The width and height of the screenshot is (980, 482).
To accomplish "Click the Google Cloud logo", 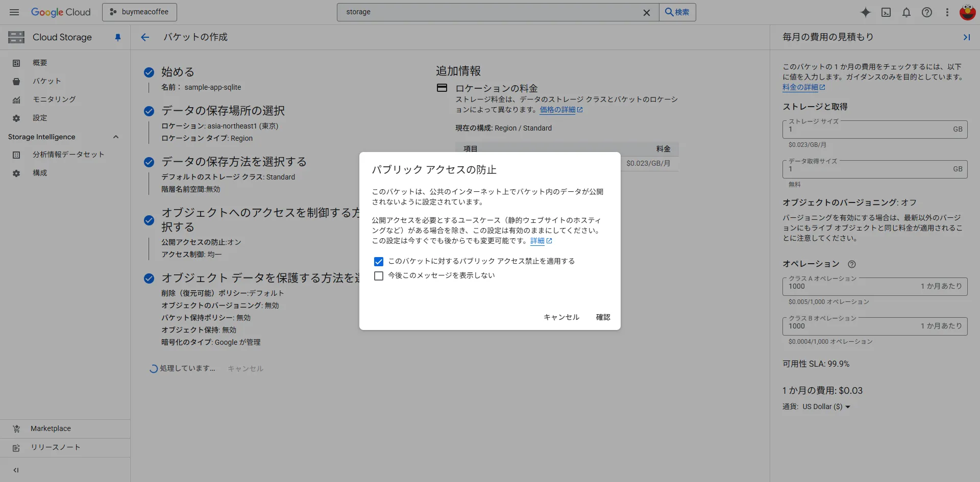I will [61, 12].
